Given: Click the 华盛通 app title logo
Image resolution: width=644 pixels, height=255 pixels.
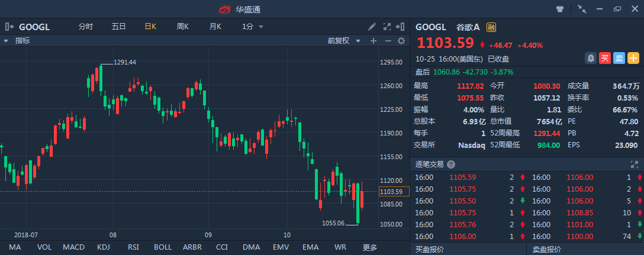Looking at the screenshot, I should [x=240, y=9].
